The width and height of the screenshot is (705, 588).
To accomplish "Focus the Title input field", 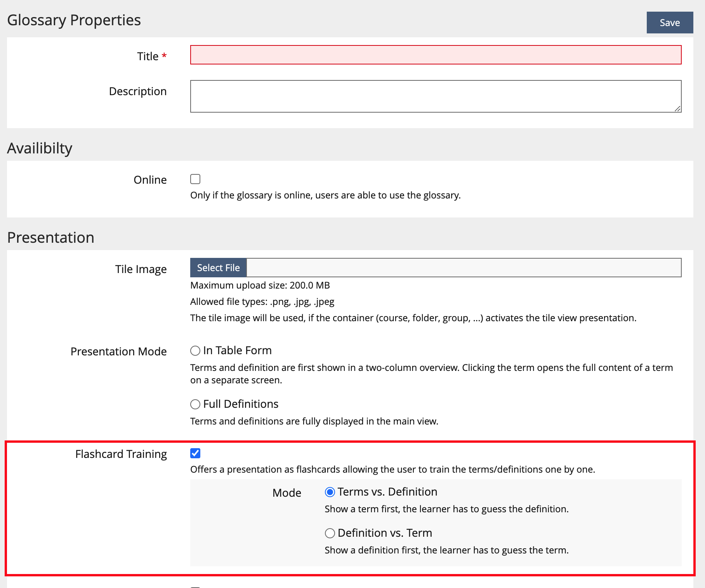I will tap(435, 55).
